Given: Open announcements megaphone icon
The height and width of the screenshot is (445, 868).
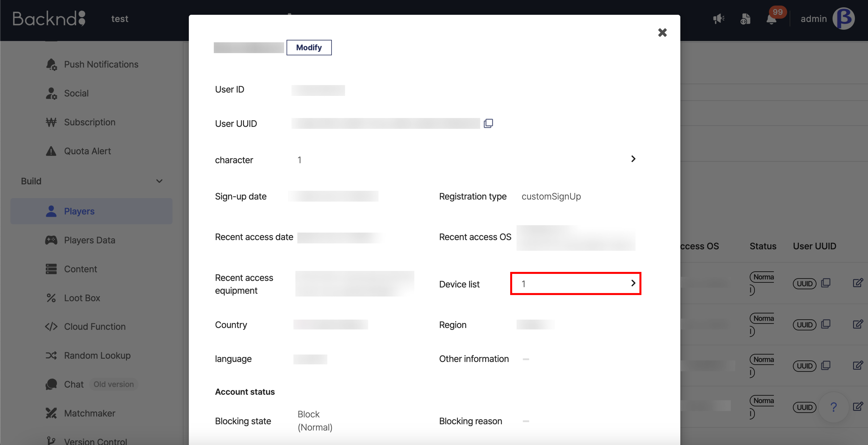Looking at the screenshot, I should click(x=719, y=19).
